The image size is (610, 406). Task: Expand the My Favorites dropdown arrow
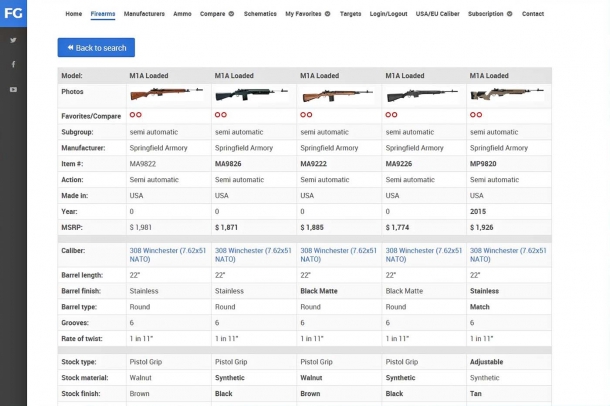328,14
